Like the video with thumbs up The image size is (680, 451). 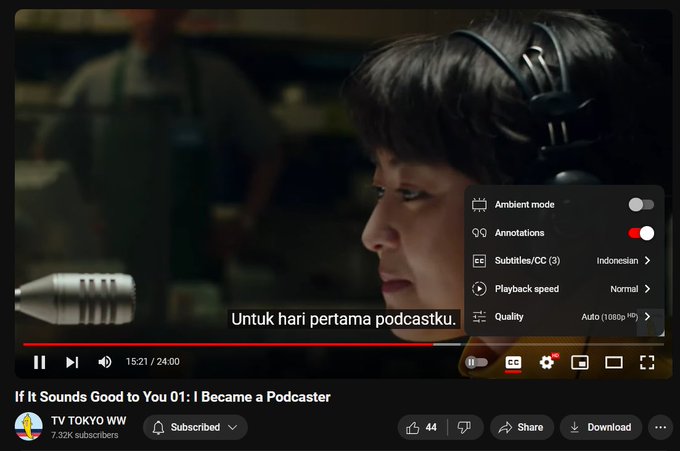pyautogui.click(x=421, y=428)
